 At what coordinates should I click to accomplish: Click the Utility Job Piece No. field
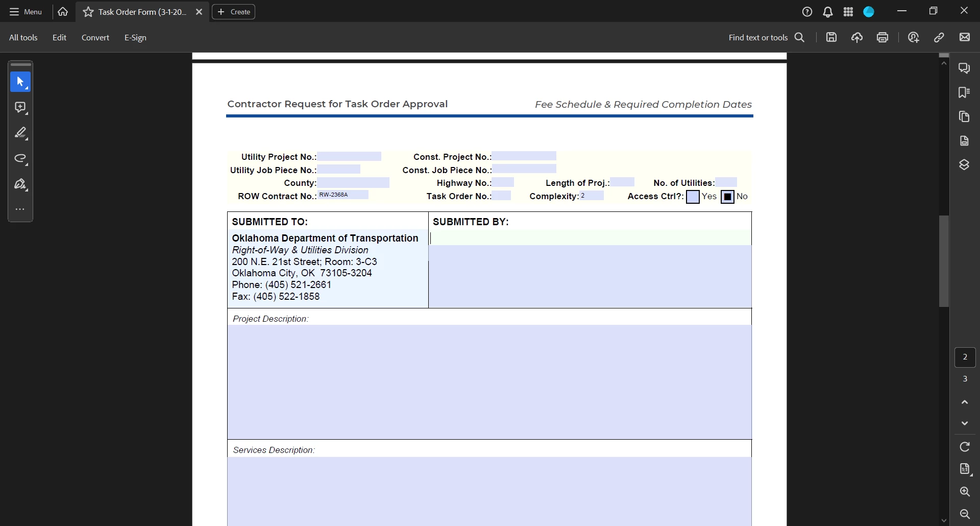click(339, 169)
